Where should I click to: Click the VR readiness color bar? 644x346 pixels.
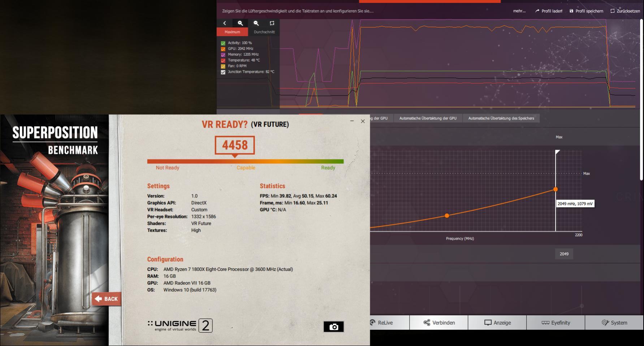pos(245,162)
